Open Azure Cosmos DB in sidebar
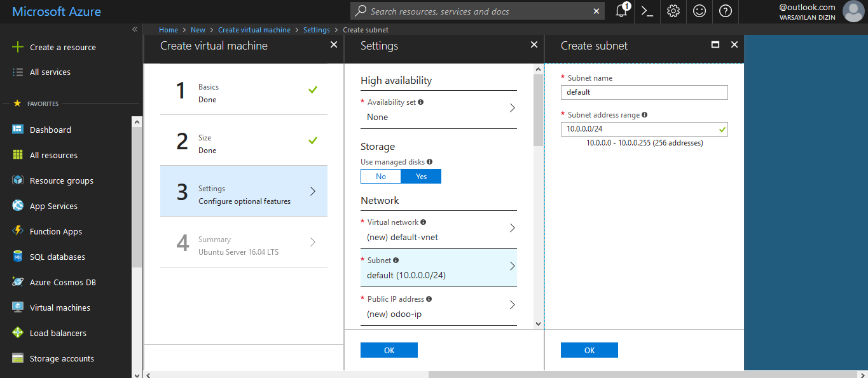This screenshot has height=378, width=868. point(62,282)
